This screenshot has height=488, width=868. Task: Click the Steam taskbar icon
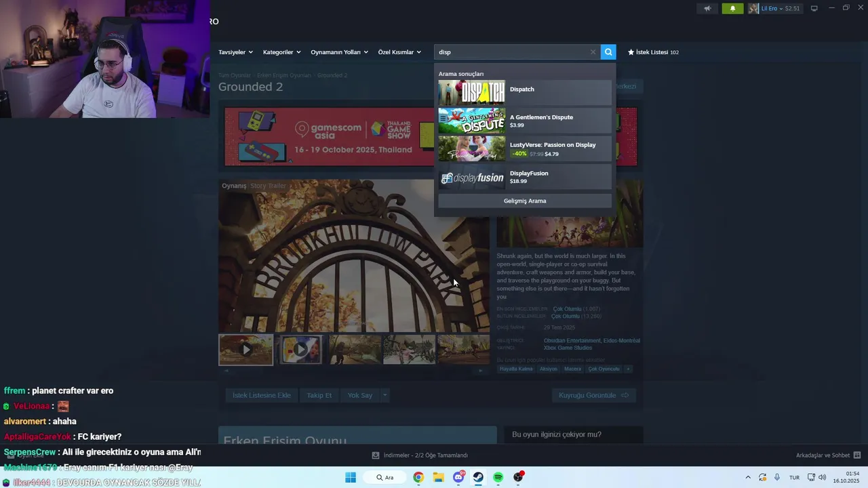[x=478, y=478]
